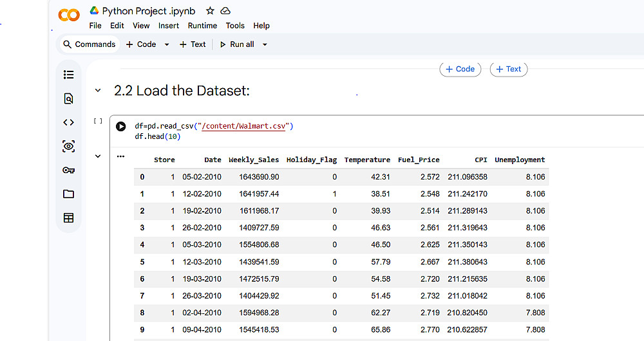The image size is (644, 341).
Task: Add a Text cell via floating button
Action: [x=508, y=69]
